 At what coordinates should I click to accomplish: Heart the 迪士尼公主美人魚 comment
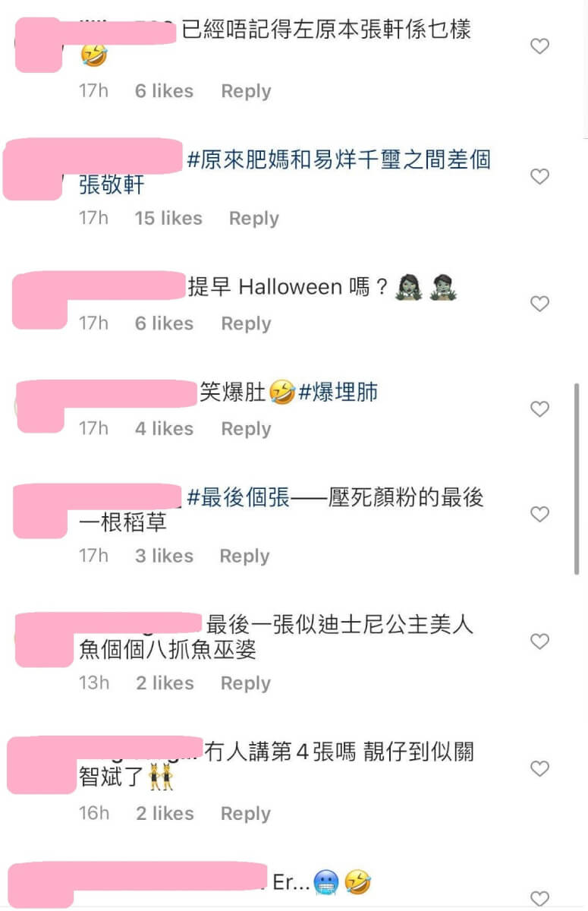(539, 642)
